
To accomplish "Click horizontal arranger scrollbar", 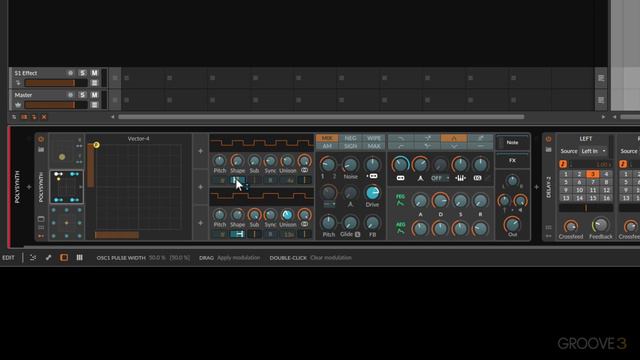I will click(321, 117).
